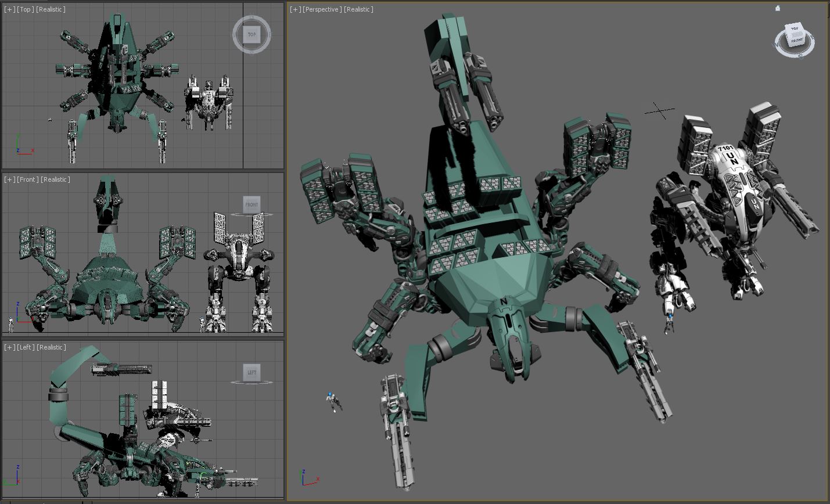Open the [Perspective] view label menu
Image resolution: width=830 pixels, height=504 pixels.
322,9
